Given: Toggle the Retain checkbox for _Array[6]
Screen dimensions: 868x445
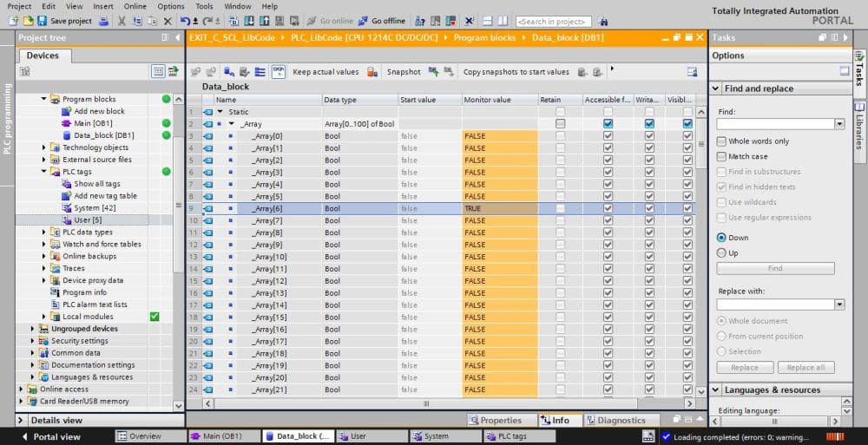Looking at the screenshot, I should (560, 209).
